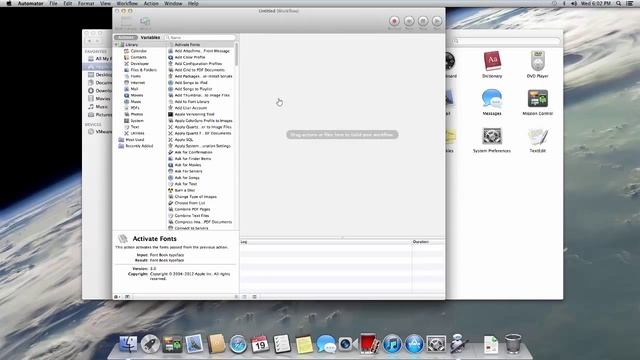Click the Media toolbar icon in Automator
Viewport: 640px width, 360px height.
click(145, 22)
